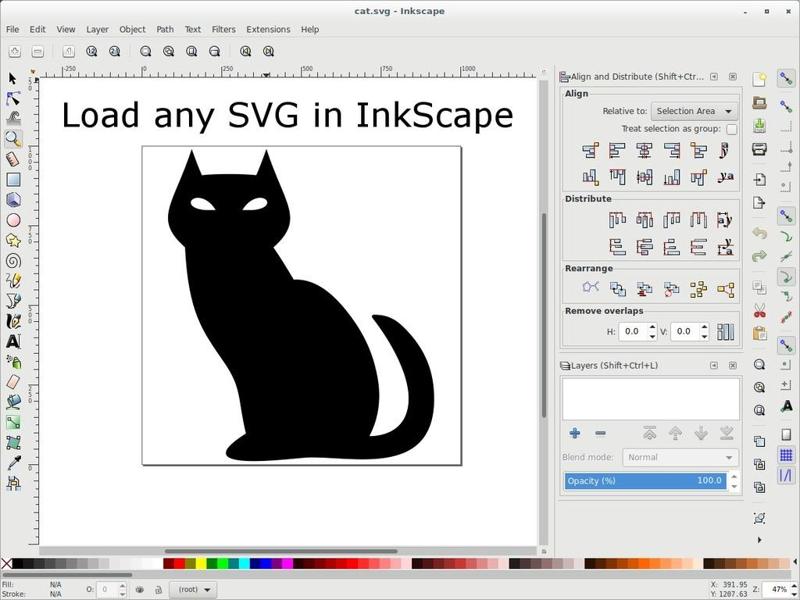
Task: Click Zoom to fit page icon in top toolbar
Action: point(191,51)
